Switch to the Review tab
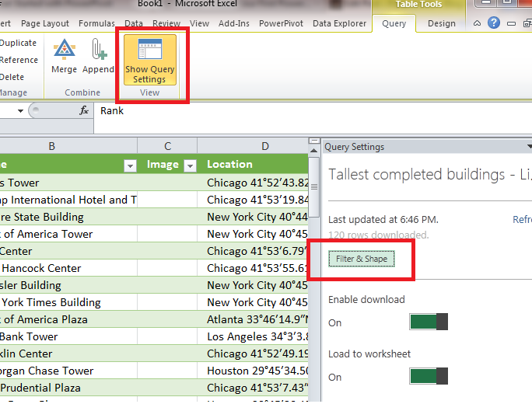Viewport: 532px width, 404px height. [166, 23]
